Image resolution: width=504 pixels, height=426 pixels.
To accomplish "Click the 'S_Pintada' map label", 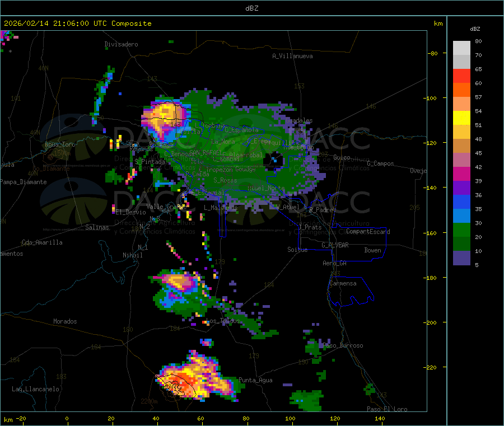I will [150, 162].
